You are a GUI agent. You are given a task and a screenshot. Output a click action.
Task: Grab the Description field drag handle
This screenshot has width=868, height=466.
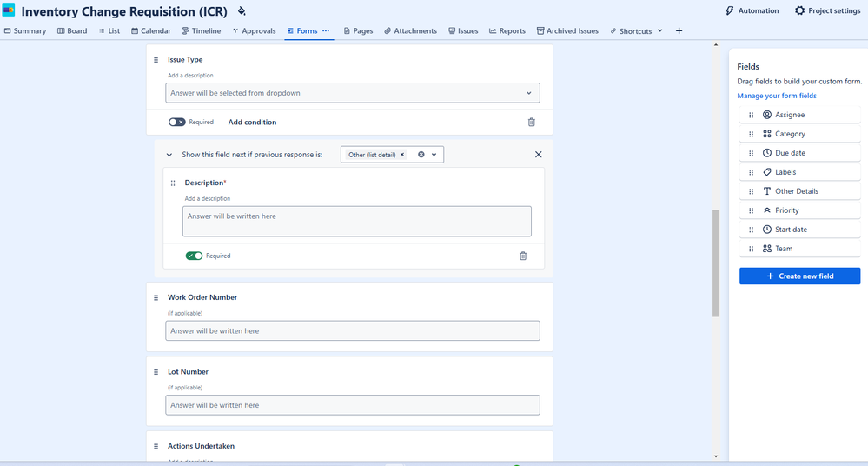click(173, 183)
